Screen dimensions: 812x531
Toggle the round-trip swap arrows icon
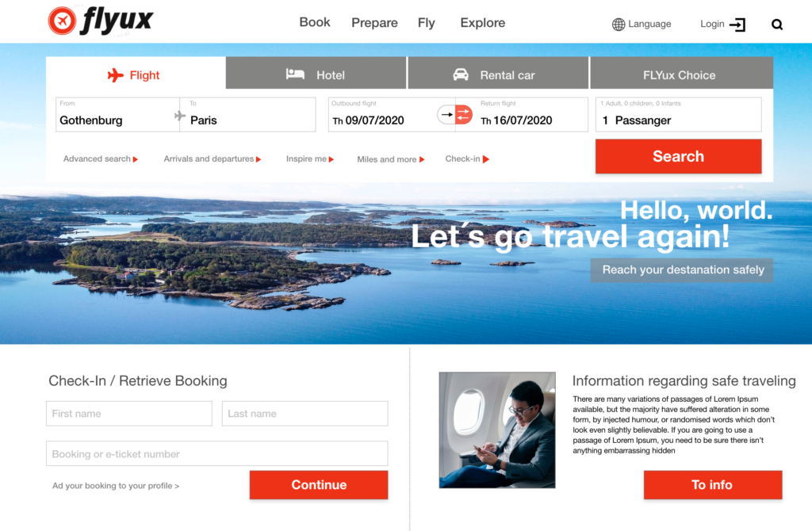point(463,114)
